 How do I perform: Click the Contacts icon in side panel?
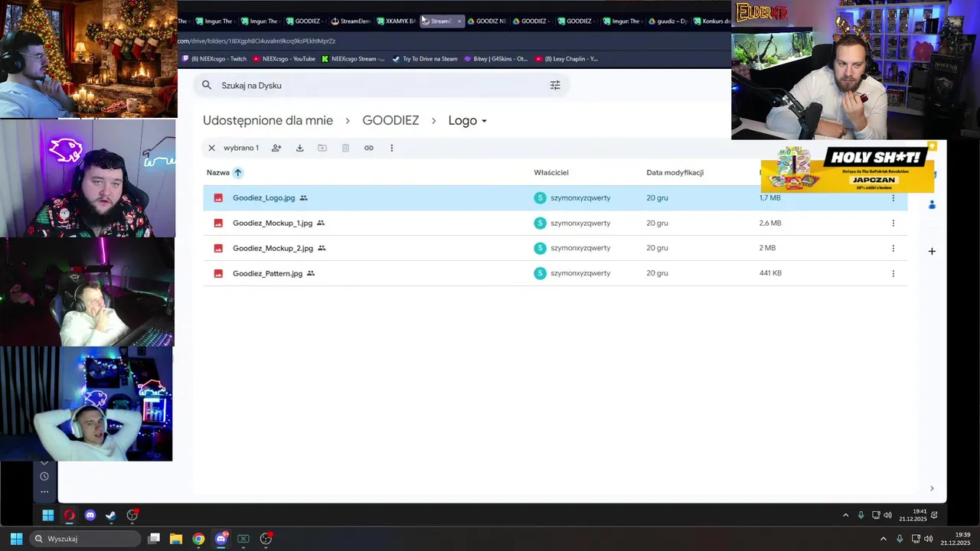pos(932,204)
